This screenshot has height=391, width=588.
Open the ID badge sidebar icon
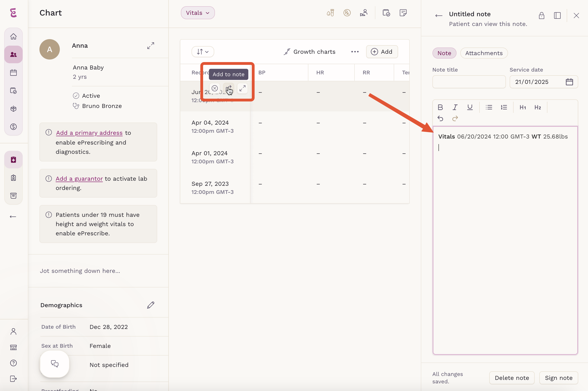coord(13,178)
